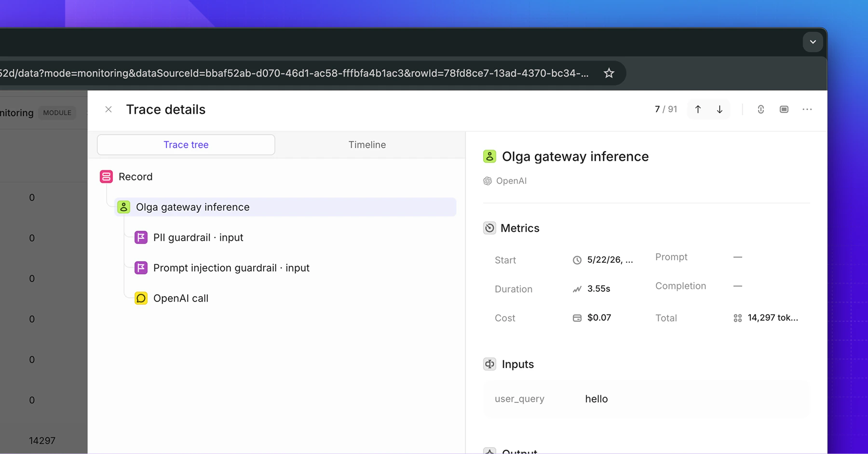Switch to the Timeline tab
The height and width of the screenshot is (454, 868).
(367, 145)
